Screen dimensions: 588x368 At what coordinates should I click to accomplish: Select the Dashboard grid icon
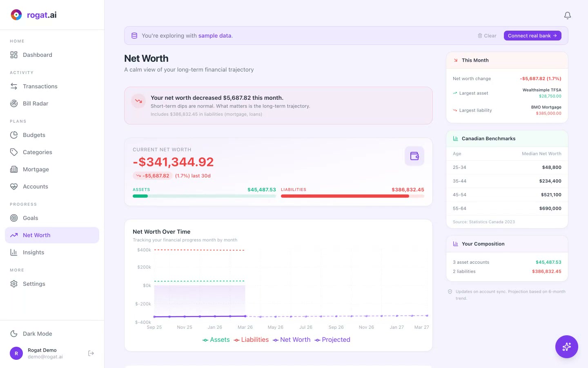click(14, 55)
